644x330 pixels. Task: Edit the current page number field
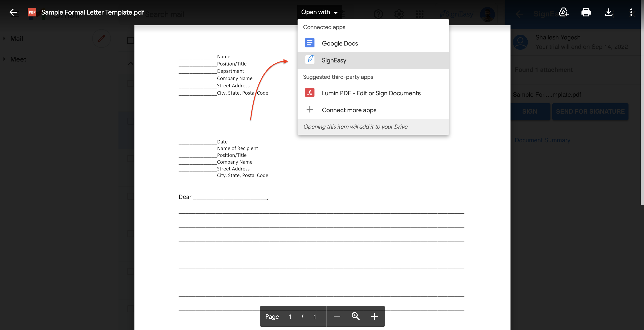pos(290,317)
